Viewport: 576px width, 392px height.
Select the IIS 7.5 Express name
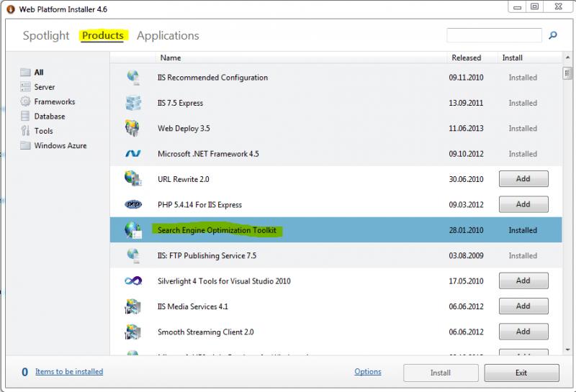[180, 103]
